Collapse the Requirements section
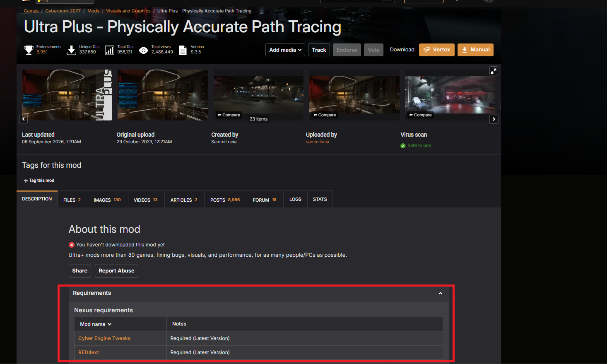This screenshot has height=364, width=607. [441, 293]
